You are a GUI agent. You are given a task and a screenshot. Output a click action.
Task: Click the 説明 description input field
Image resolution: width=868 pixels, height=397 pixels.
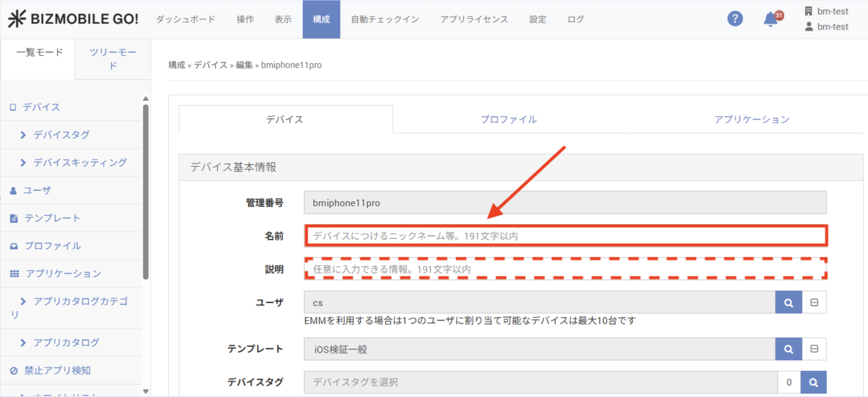coord(565,269)
